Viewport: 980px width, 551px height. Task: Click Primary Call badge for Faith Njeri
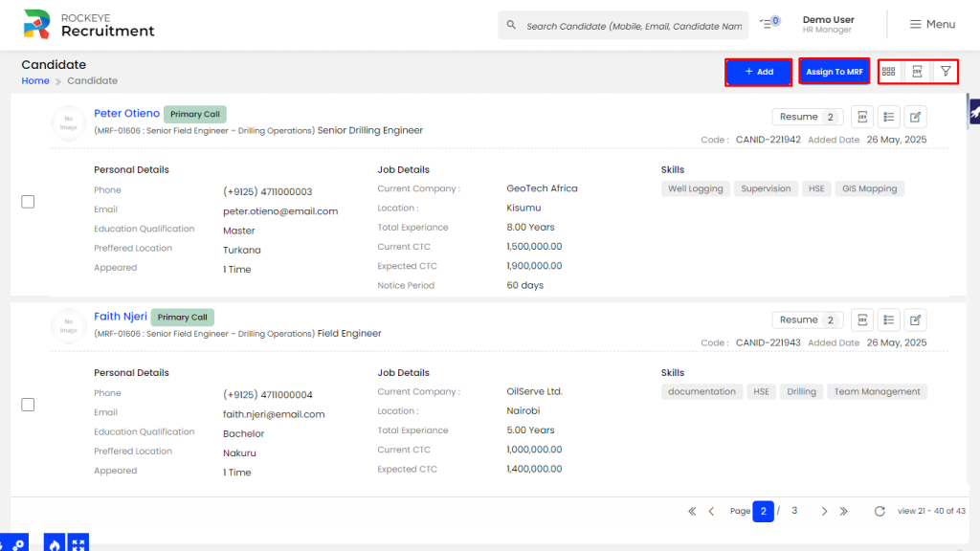[183, 318]
